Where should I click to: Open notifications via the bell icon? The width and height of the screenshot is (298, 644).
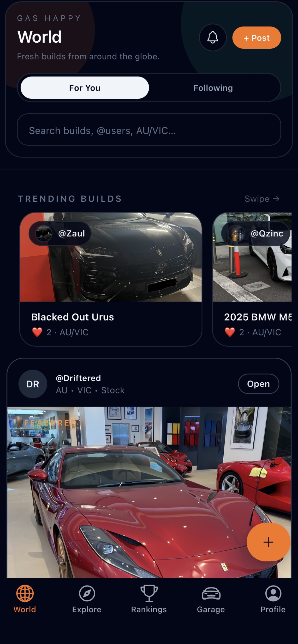pos(213,38)
